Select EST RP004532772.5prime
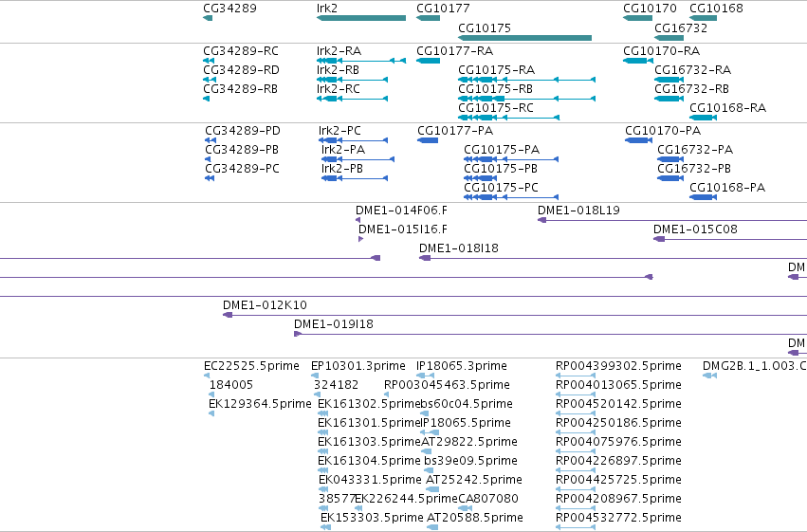The image size is (807, 532). (618, 518)
